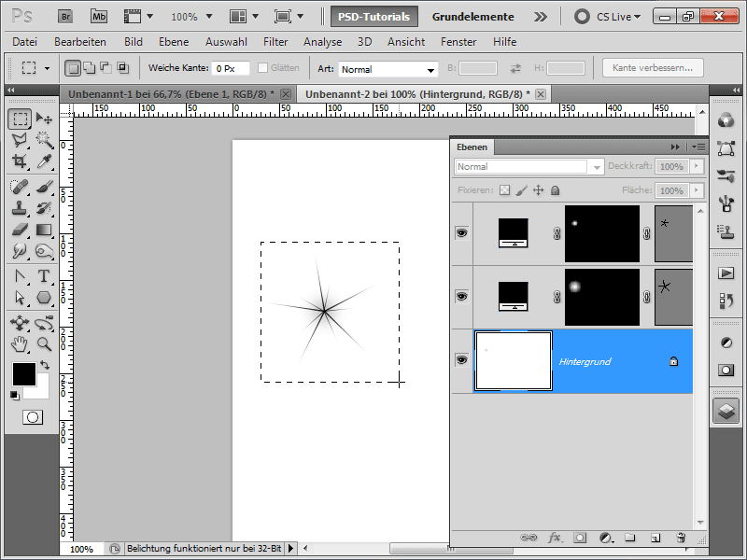Open the Screen Mode dropdown
The width and height of the screenshot is (747, 560).
coord(289,17)
